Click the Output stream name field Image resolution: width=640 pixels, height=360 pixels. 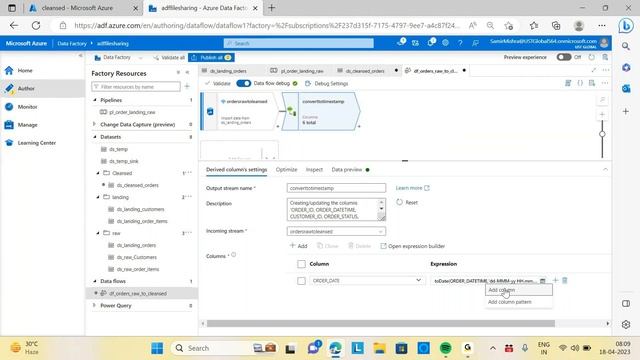336,188
